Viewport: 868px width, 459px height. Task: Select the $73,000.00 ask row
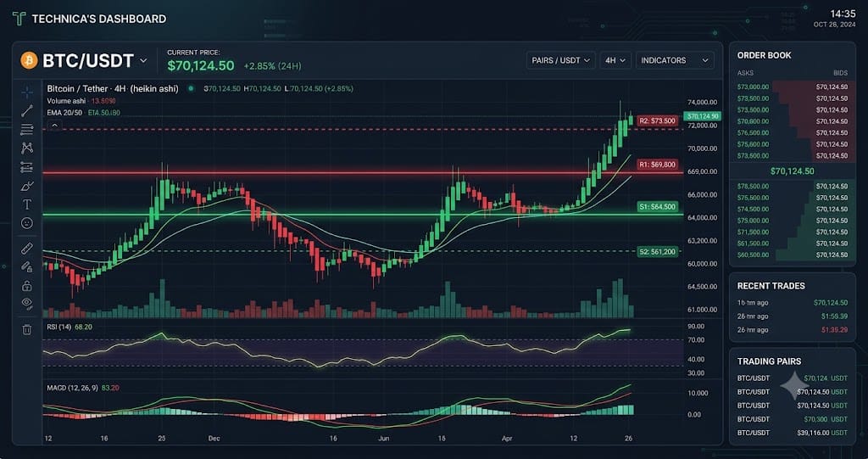[x=793, y=87]
